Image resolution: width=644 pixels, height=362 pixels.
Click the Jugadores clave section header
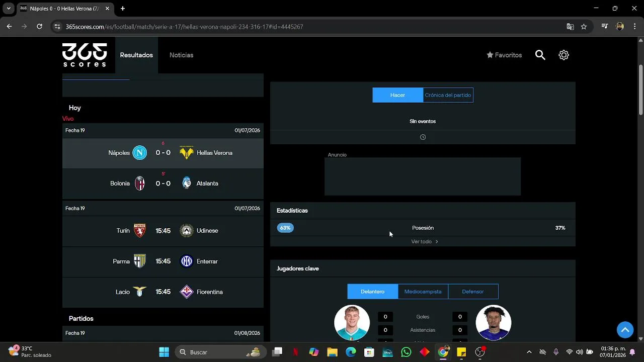298,268
